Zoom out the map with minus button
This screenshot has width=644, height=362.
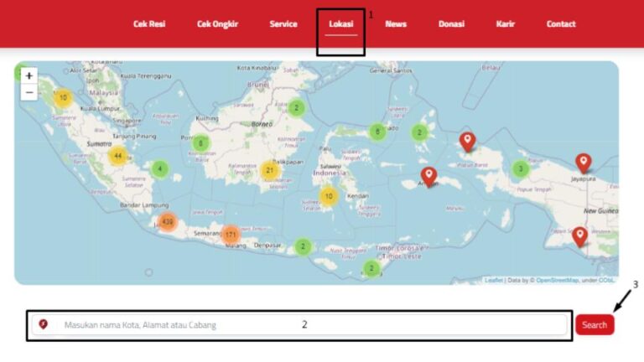[x=29, y=92]
